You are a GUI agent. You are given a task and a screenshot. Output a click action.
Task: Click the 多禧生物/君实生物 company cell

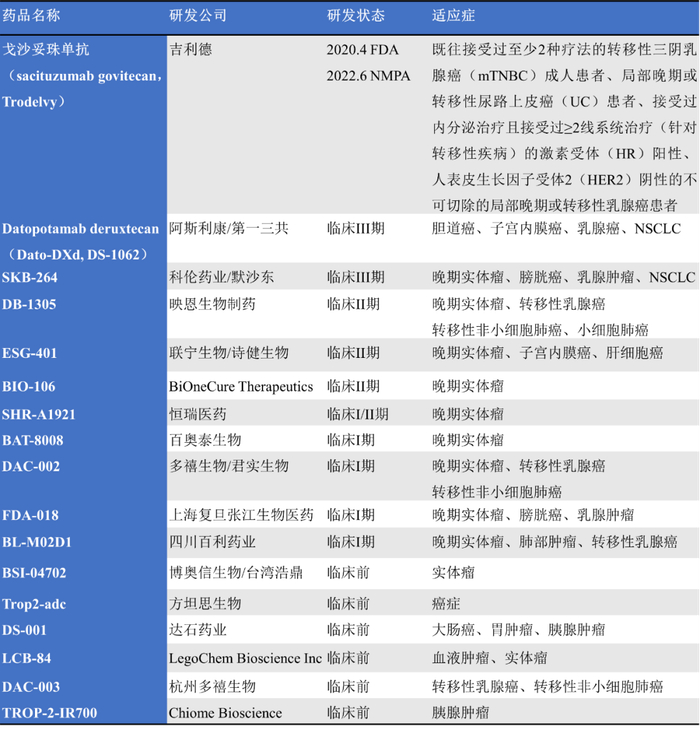[x=229, y=466]
